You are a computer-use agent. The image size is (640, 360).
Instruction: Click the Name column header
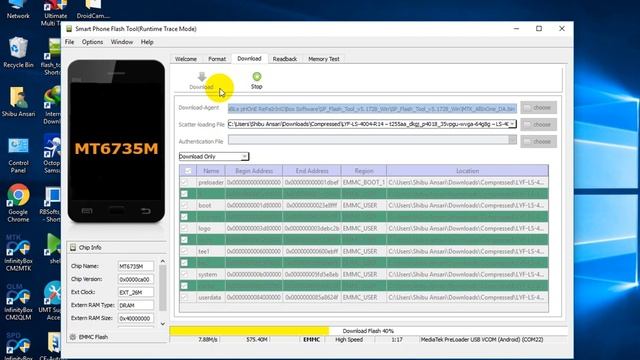click(211, 171)
